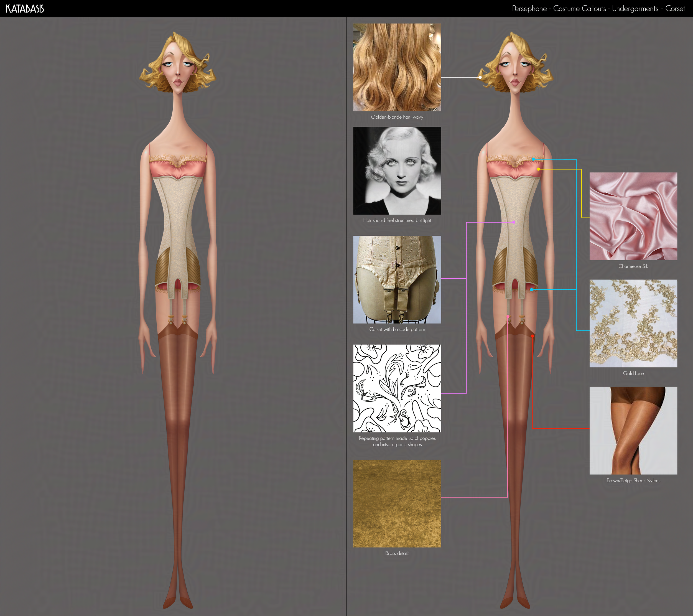Click the white callout dot on hair
Viewport: 693px width, 616px height.
(480, 77)
